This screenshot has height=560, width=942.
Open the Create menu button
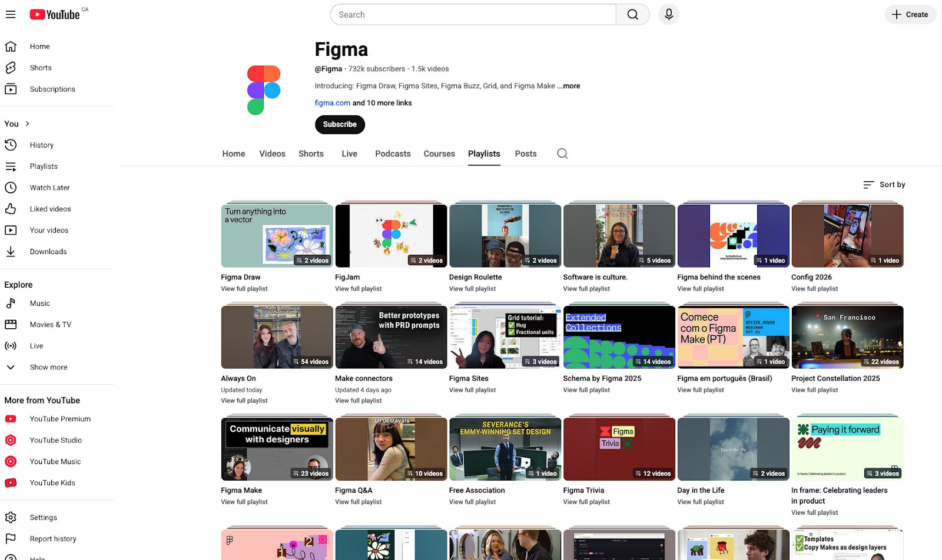click(x=910, y=15)
